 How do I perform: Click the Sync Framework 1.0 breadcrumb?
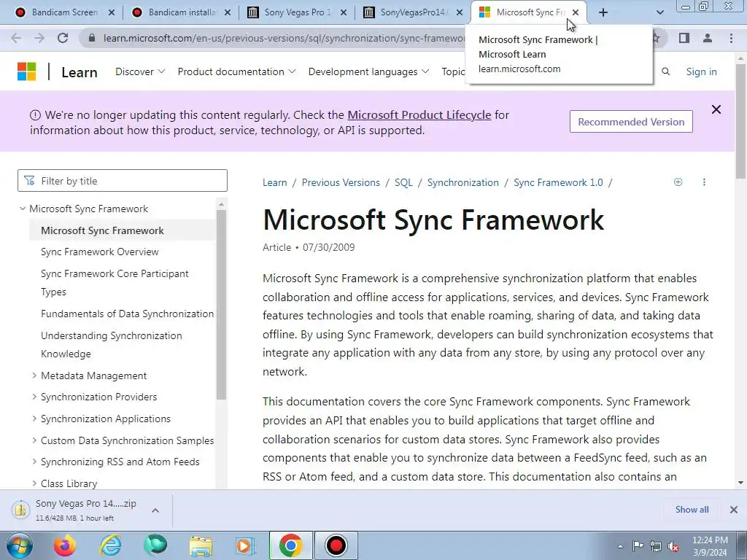pyautogui.click(x=558, y=182)
